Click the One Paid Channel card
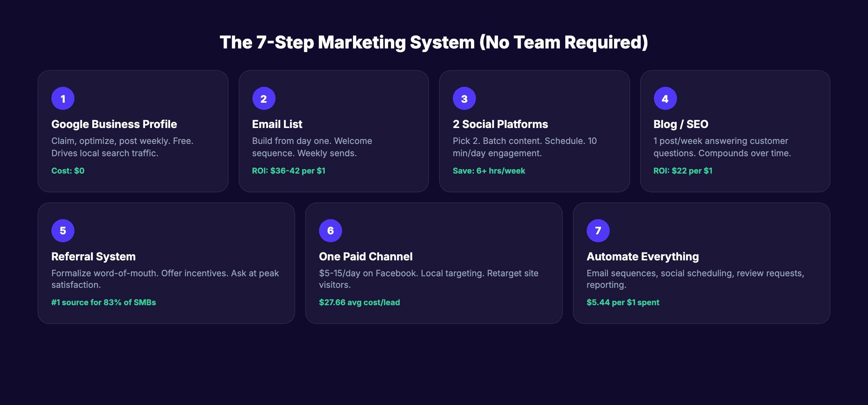This screenshot has width=868, height=405. point(365,256)
